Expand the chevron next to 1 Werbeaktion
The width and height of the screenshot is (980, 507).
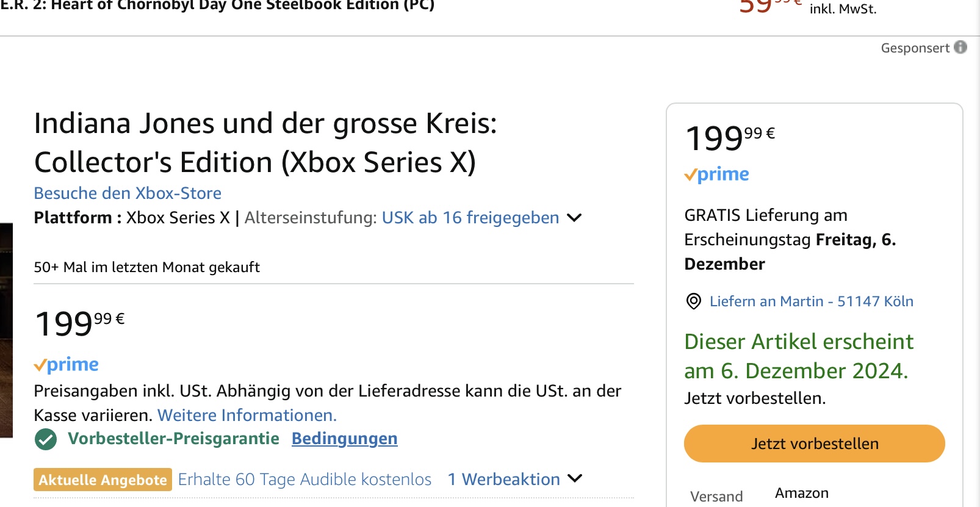(575, 479)
